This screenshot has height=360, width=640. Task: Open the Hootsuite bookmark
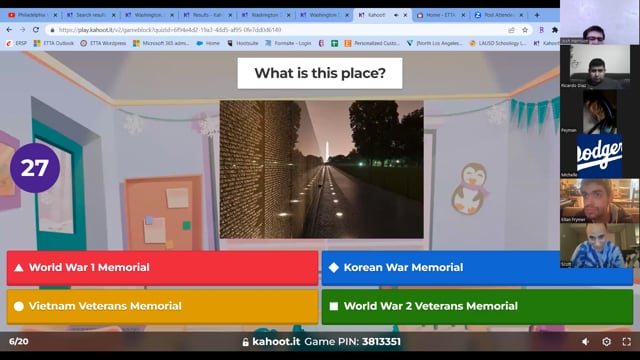tap(243, 43)
